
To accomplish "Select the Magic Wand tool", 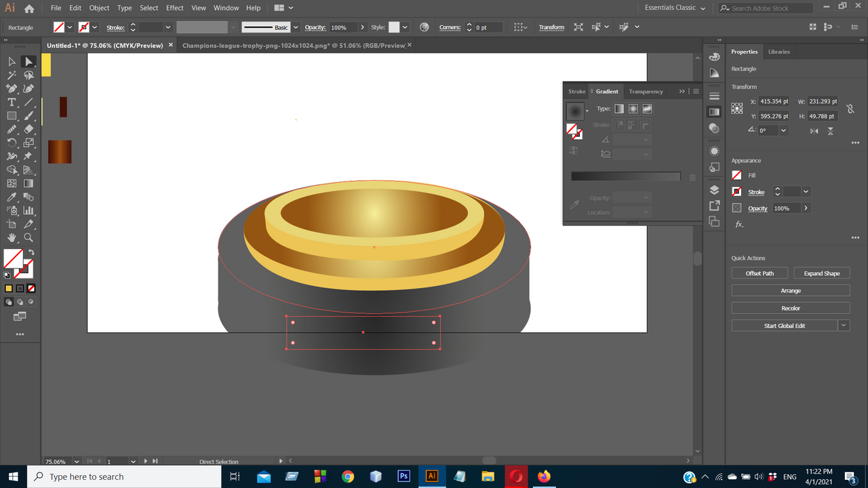I will click(x=12, y=75).
